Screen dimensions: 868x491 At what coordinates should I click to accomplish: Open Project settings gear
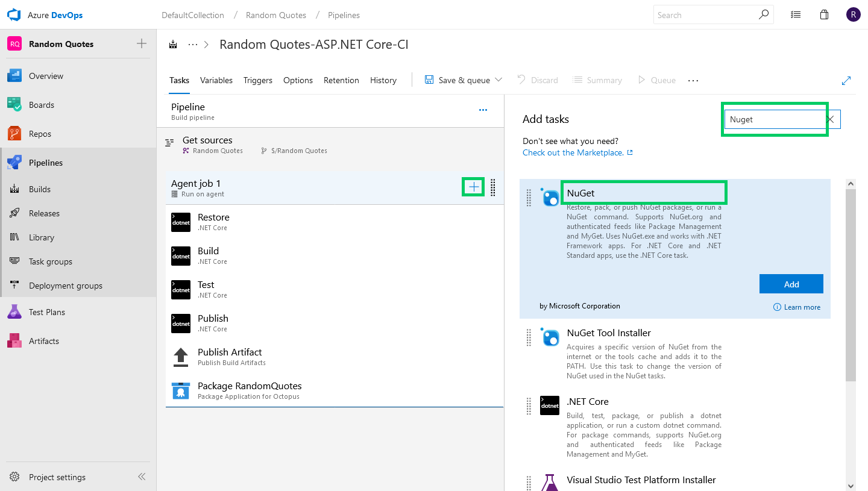coord(14,477)
